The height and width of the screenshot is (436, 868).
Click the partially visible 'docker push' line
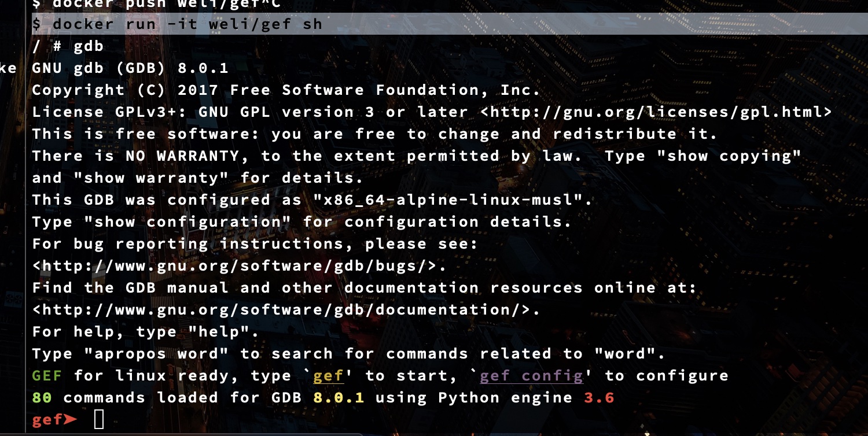(156, 3)
